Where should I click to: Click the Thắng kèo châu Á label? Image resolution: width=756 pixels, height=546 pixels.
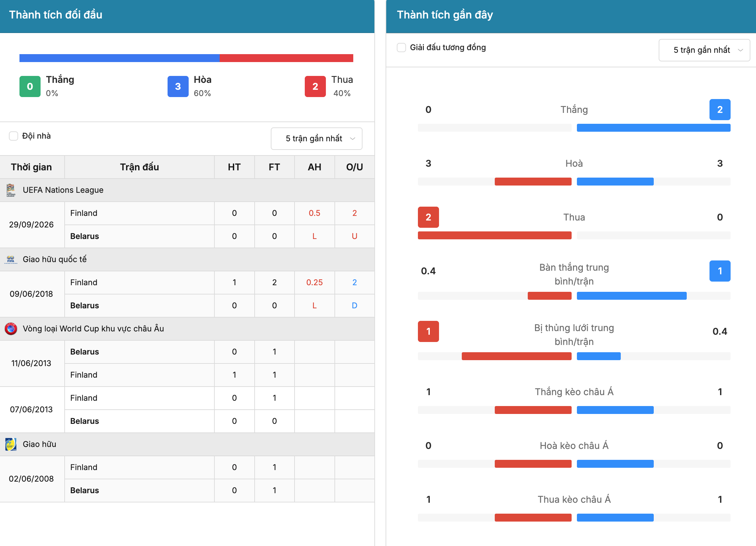pyautogui.click(x=574, y=392)
